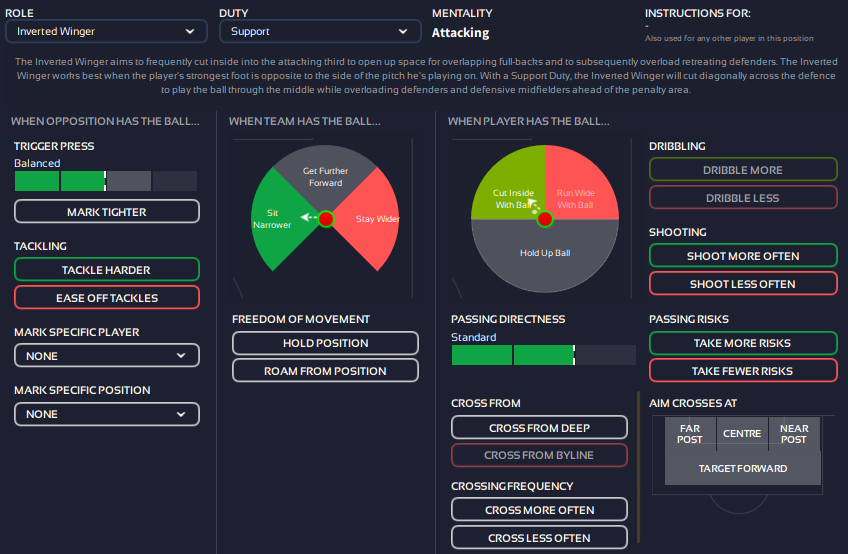Screen dimensions: 848x554
Task: Adjust the Passing Directness Standard bar
Action: coord(544,355)
